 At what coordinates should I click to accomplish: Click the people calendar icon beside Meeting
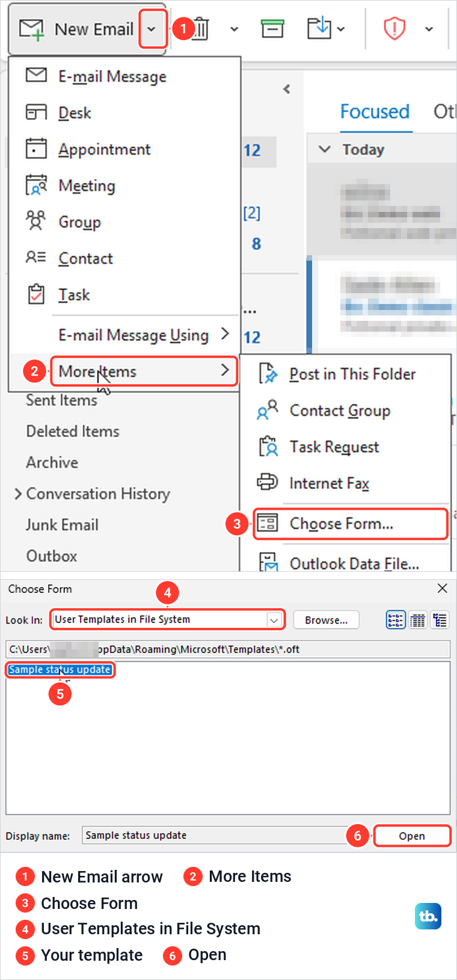[36, 185]
